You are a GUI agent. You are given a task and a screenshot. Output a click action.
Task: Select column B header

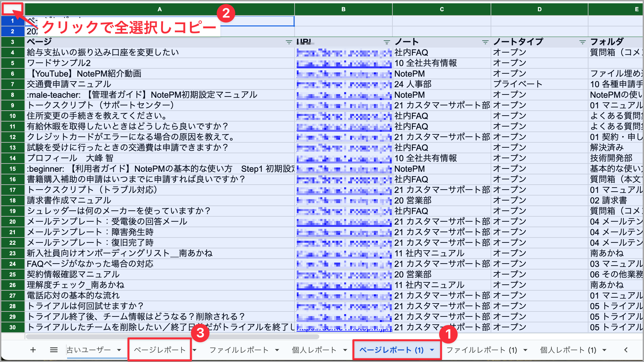tap(343, 9)
